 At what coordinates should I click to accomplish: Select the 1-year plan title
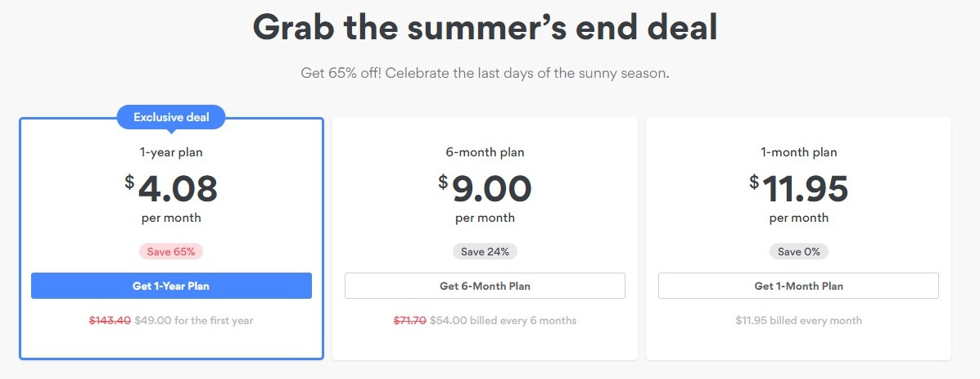[x=171, y=152]
